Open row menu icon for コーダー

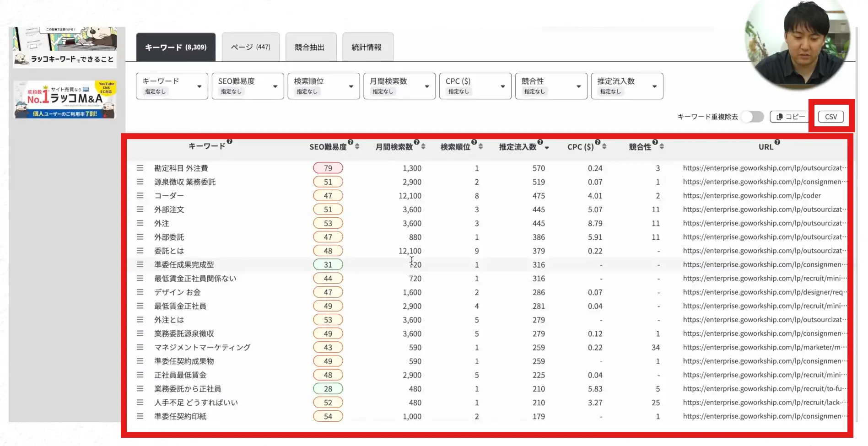[x=140, y=196]
